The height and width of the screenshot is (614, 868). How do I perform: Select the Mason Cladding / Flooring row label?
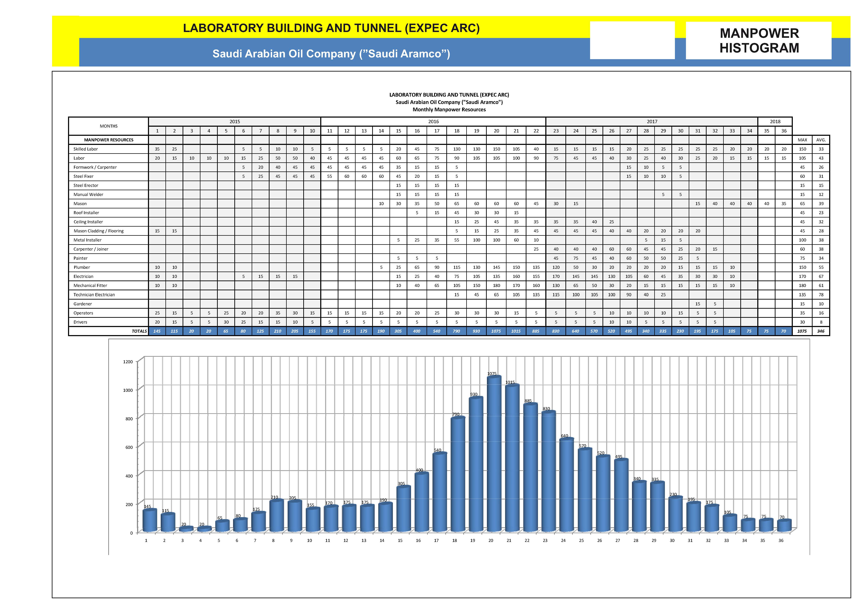click(x=98, y=231)
